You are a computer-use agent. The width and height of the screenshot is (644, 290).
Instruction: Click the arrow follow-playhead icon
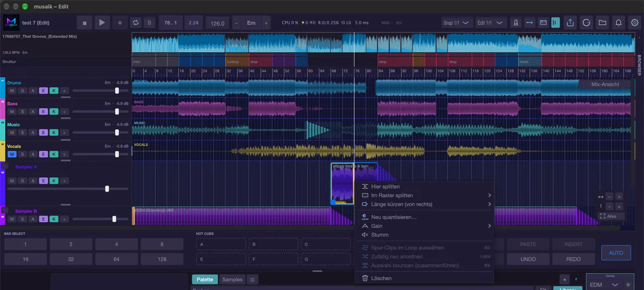530,23
